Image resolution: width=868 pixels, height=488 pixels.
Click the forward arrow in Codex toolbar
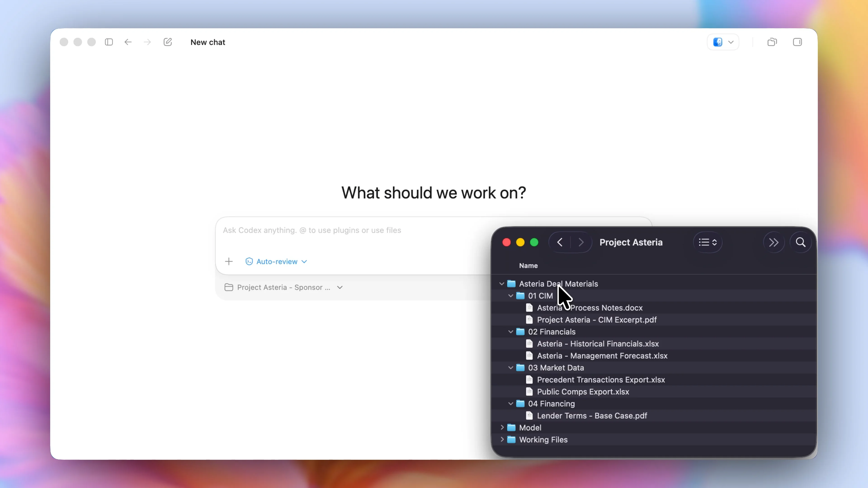(147, 42)
